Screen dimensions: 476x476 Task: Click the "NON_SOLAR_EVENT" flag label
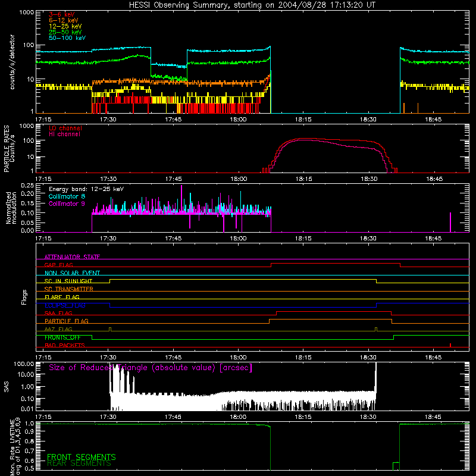[72, 273]
